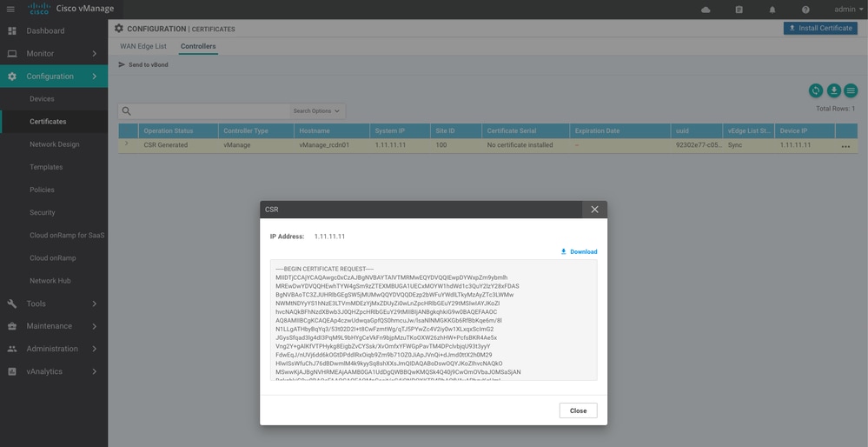Screen dimensions: 868x447
Task: Expand the Administration menu chevron
Action: pos(94,349)
